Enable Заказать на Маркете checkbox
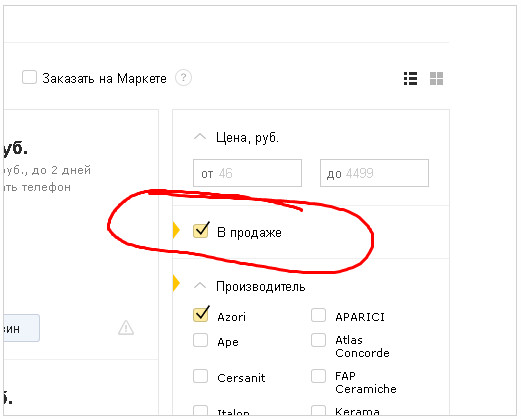Viewport: 521px width, 419px height. click(29, 77)
